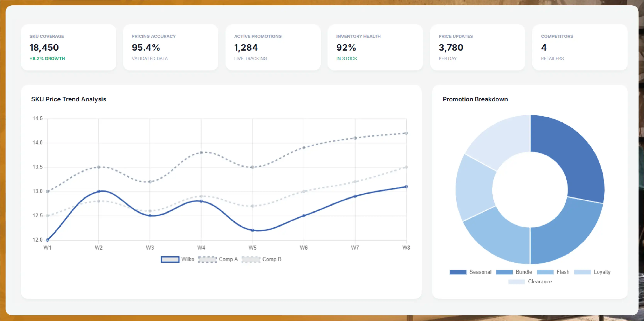This screenshot has height=321, width=644.
Task: Click the Loyalty legend color swatch
Action: click(582, 272)
